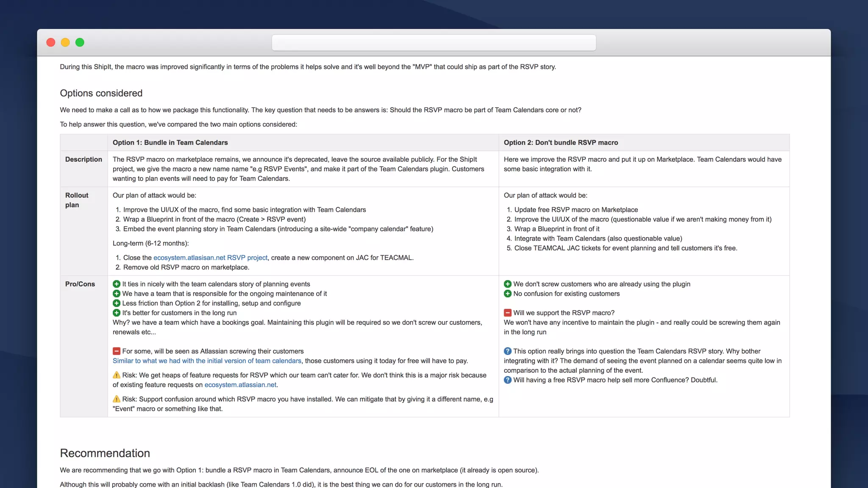Click the green fullscreen window button
This screenshot has width=868, height=488.
[80, 42]
